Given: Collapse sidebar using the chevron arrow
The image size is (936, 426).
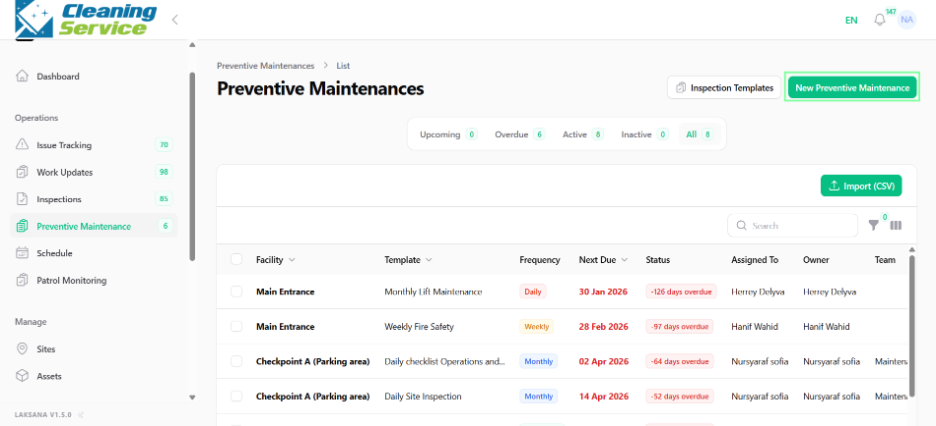Looking at the screenshot, I should point(175,20).
